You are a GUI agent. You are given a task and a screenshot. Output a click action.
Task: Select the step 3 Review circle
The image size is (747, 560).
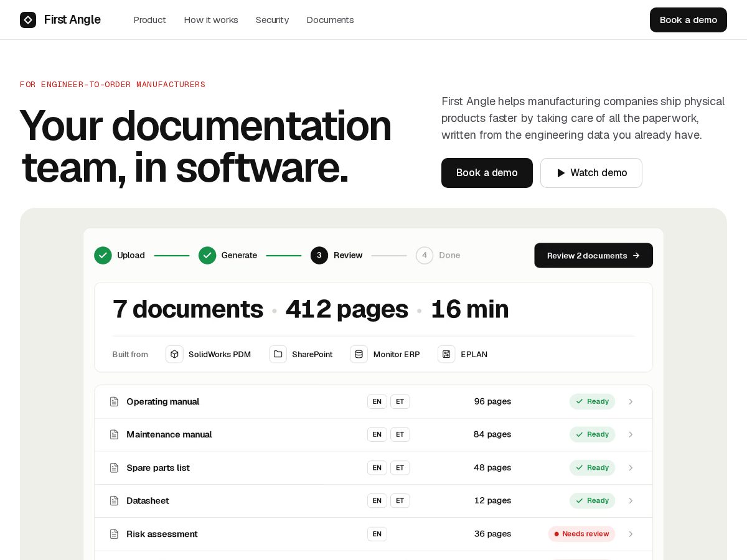[x=319, y=255]
